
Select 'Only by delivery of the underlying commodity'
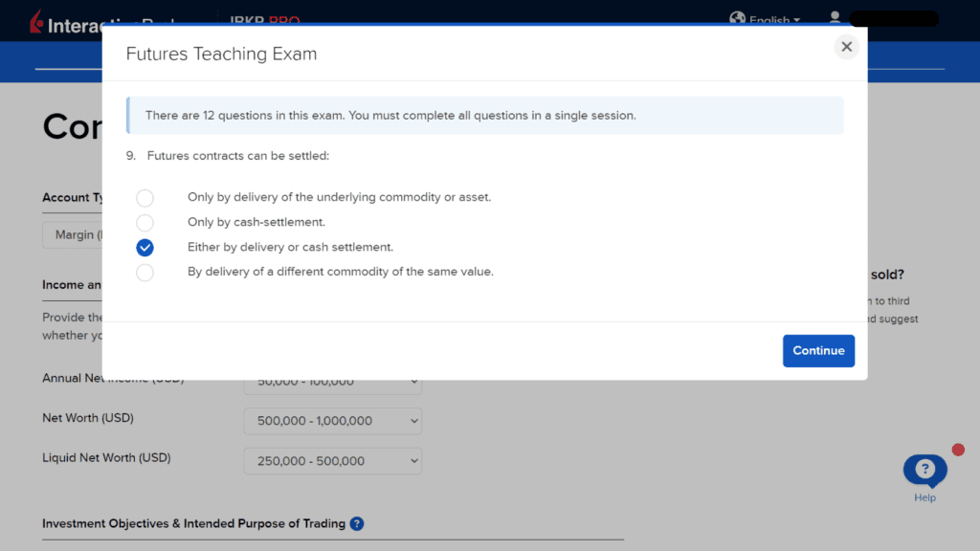pyautogui.click(x=145, y=198)
